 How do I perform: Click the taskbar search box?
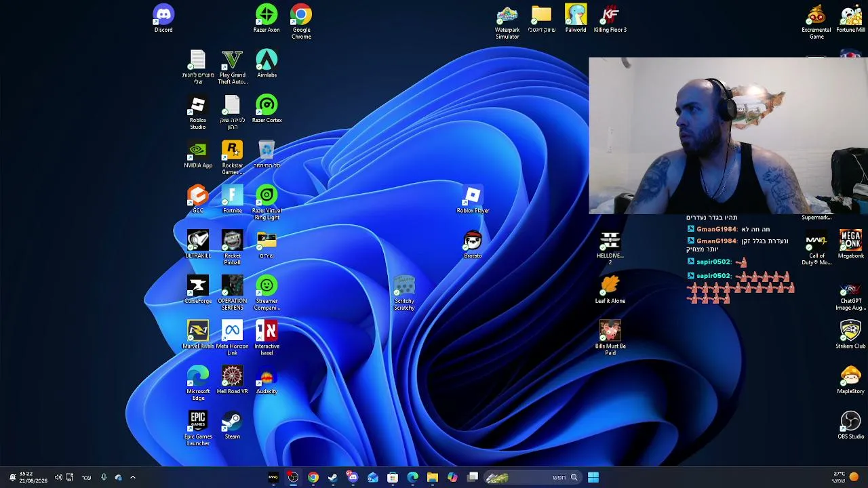(533, 477)
